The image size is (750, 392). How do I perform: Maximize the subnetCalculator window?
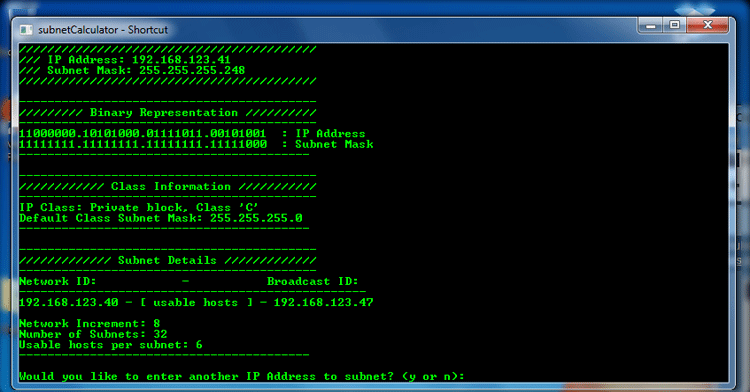pos(674,25)
